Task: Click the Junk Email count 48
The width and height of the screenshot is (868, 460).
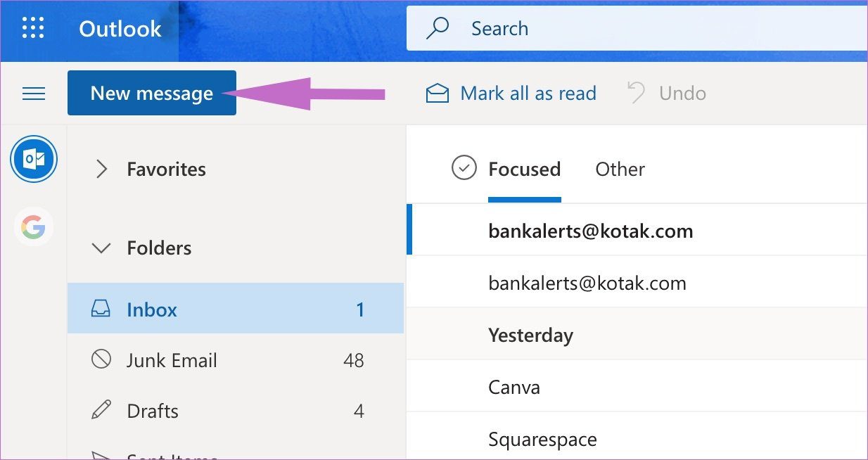Action: (x=354, y=361)
